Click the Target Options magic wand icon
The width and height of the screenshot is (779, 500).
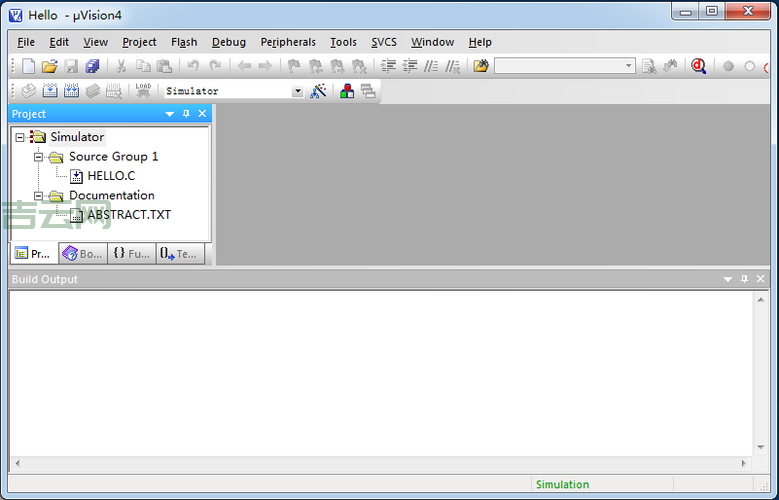[x=318, y=91]
